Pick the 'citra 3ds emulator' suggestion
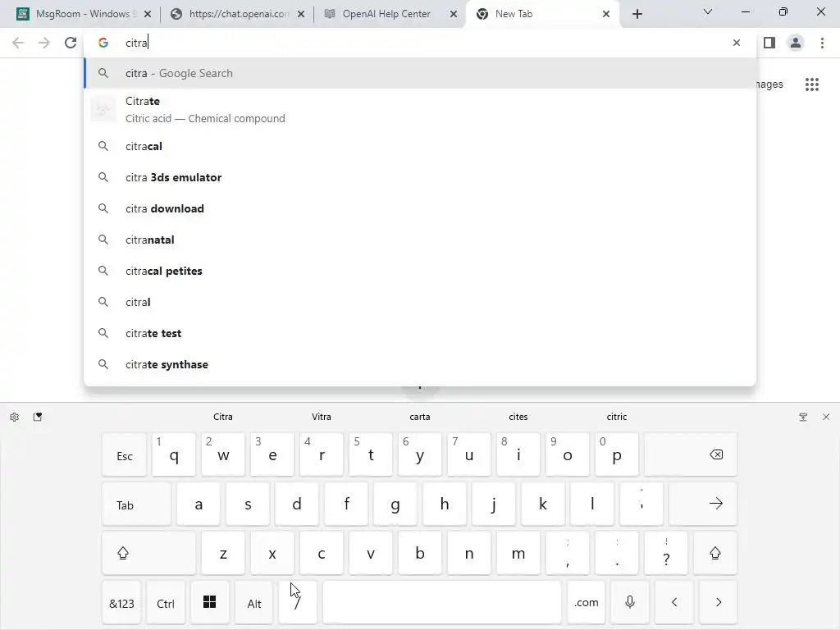840x630 pixels. [420, 177]
